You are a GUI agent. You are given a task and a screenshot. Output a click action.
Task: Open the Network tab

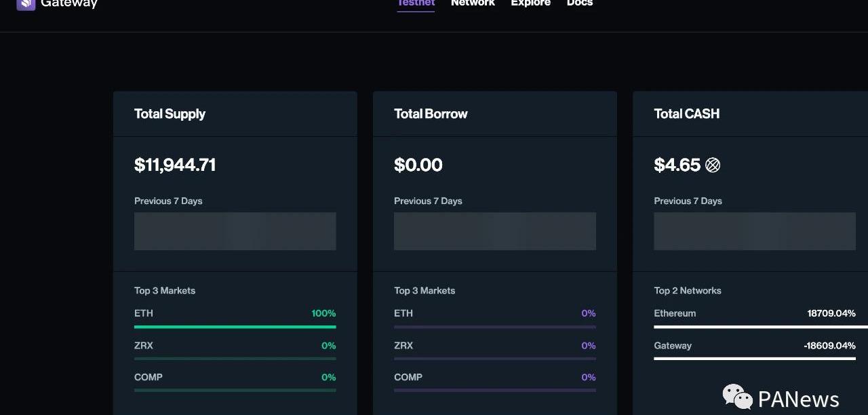[473, 3]
